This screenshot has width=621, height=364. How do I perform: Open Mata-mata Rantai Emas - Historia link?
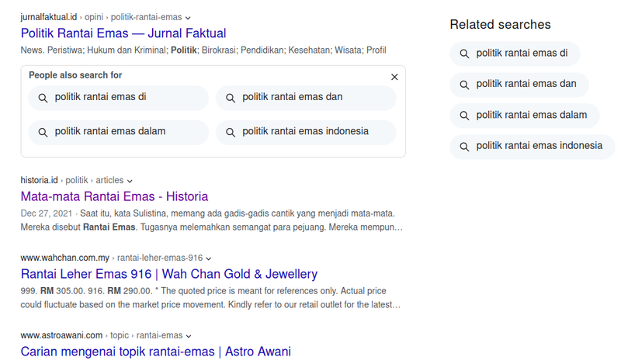tap(114, 196)
